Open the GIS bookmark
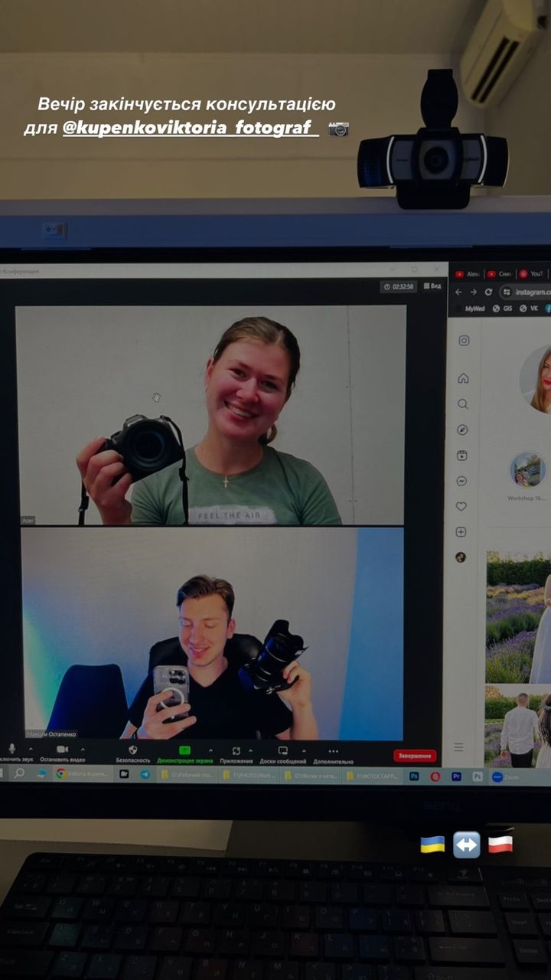The width and height of the screenshot is (551, 980). click(502, 309)
